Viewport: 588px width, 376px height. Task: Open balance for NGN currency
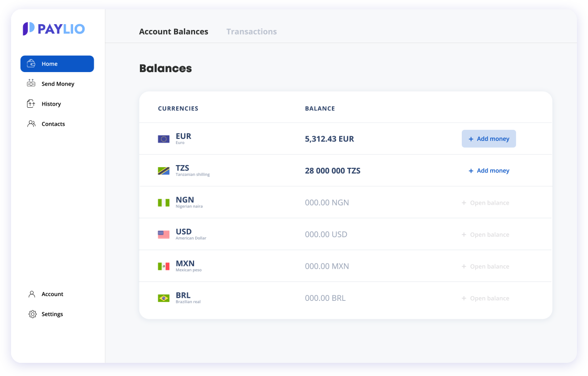pos(485,203)
